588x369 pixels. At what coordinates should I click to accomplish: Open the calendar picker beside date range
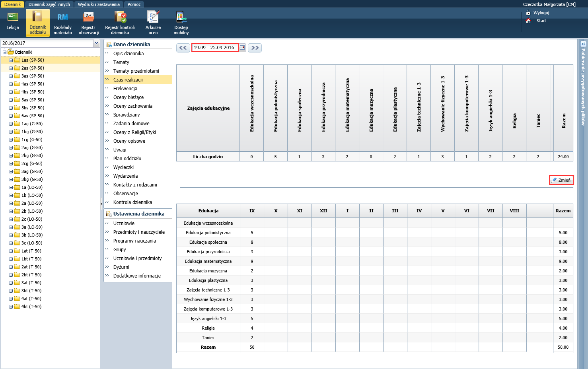[x=242, y=48]
